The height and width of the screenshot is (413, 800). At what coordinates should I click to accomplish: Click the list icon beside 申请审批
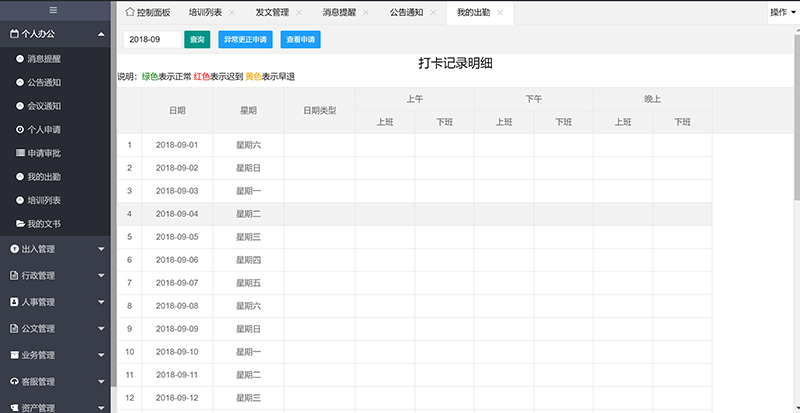[x=20, y=153]
